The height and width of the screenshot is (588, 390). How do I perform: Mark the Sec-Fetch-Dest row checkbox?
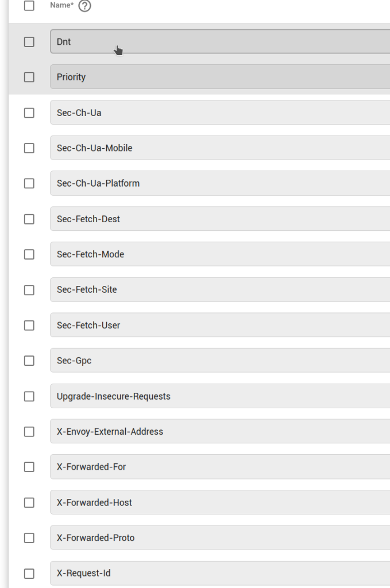tap(29, 219)
